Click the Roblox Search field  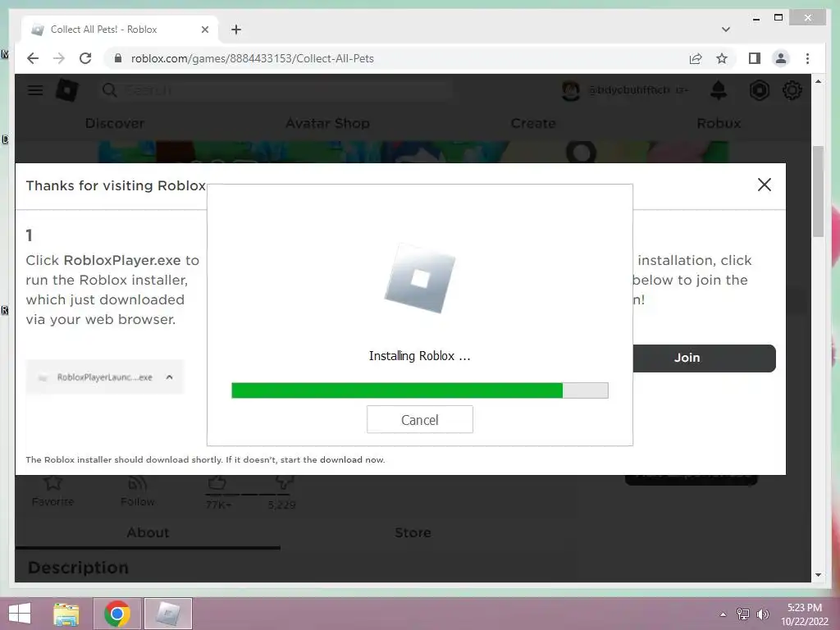(x=276, y=90)
